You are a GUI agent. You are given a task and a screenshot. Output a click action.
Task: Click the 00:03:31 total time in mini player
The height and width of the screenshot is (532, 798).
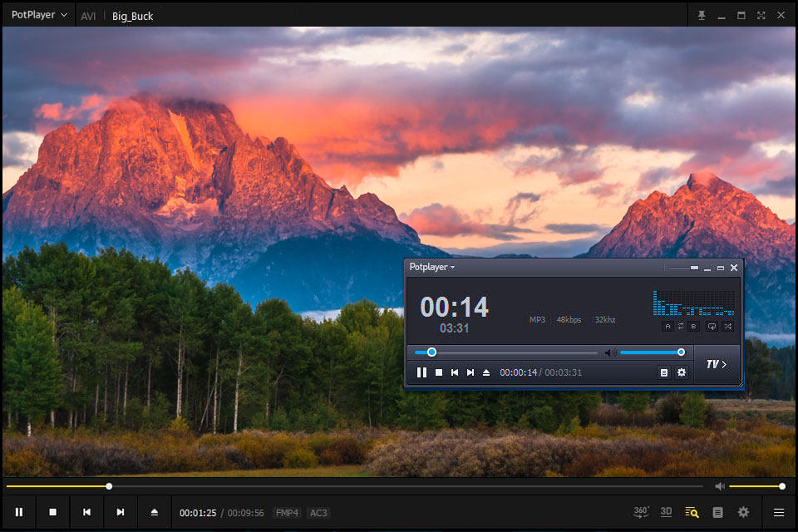563,372
